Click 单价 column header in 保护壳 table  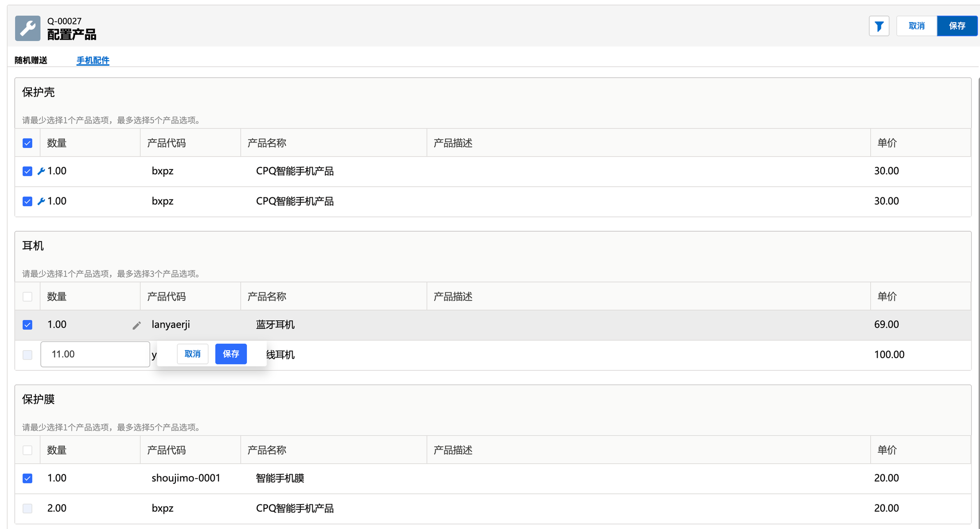pos(887,143)
